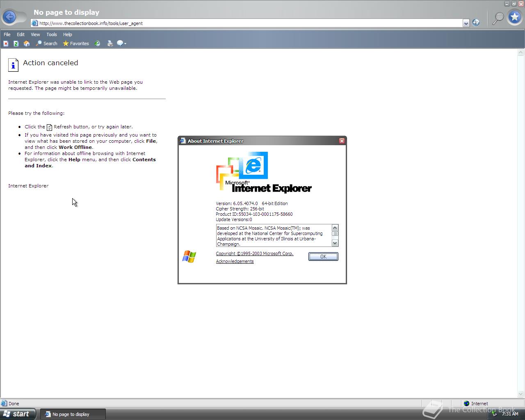Click the page icon in the address bar
This screenshot has width=525, height=420.
35,23
